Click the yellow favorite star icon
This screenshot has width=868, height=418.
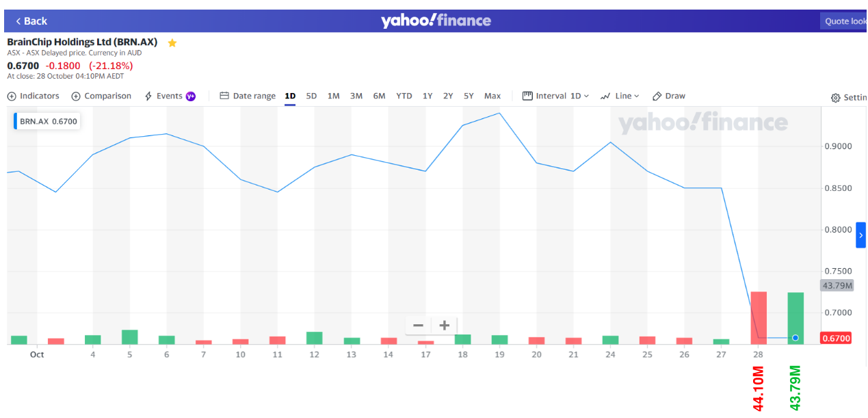pyautogui.click(x=172, y=43)
